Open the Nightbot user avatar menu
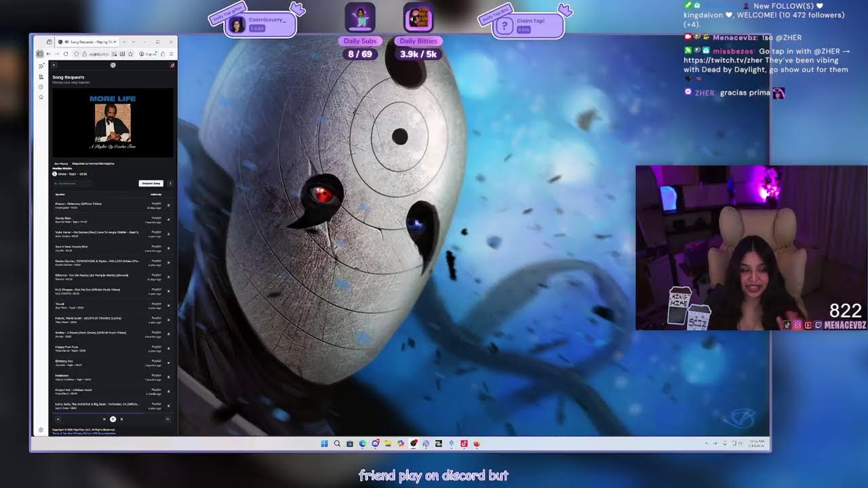868x488 pixels. 172,65
